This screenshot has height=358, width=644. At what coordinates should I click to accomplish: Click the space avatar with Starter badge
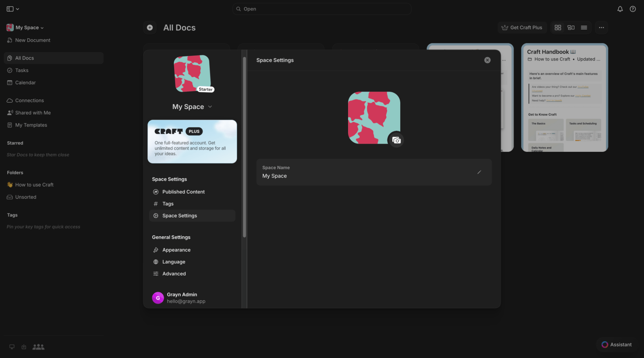(193, 73)
